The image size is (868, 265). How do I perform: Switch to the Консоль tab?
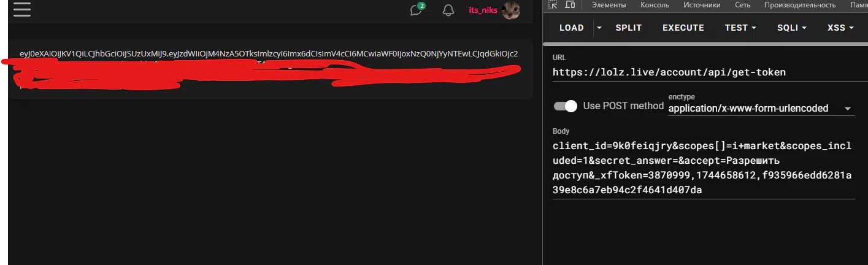pos(655,5)
